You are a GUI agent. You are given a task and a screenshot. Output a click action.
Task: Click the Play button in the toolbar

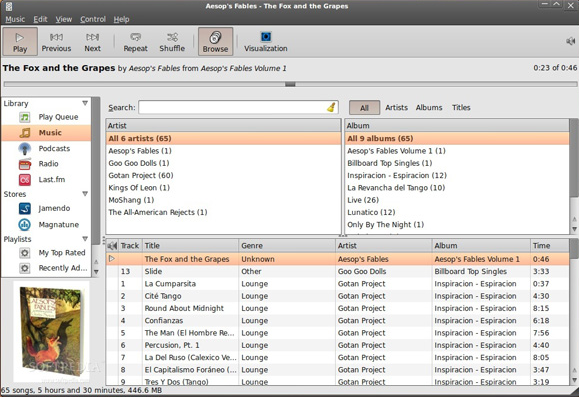[20, 42]
